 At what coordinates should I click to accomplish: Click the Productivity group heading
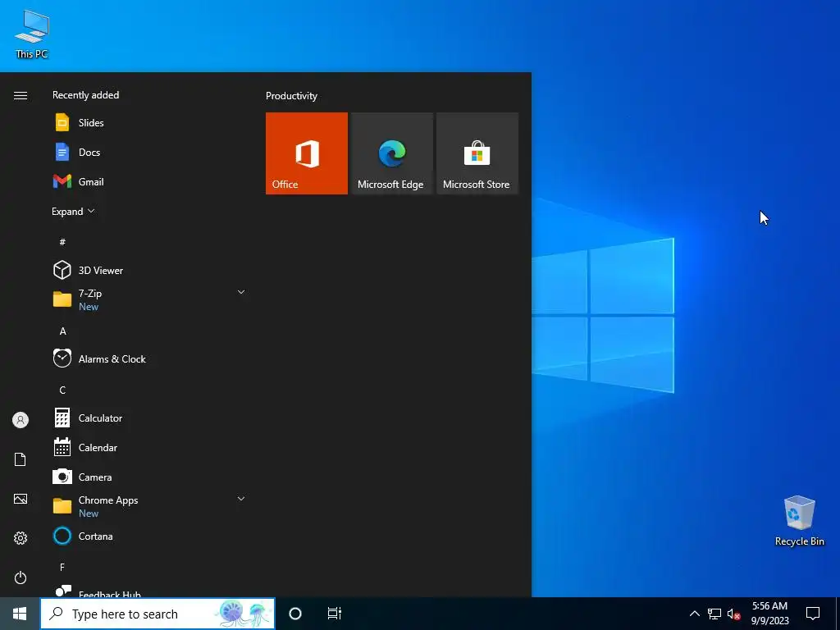291,96
